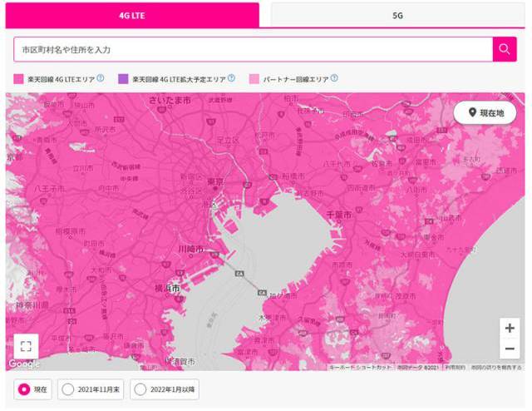
Task: Click the pink 楽天回線 4G LTEエリア legend swatch
Action: click(x=18, y=79)
